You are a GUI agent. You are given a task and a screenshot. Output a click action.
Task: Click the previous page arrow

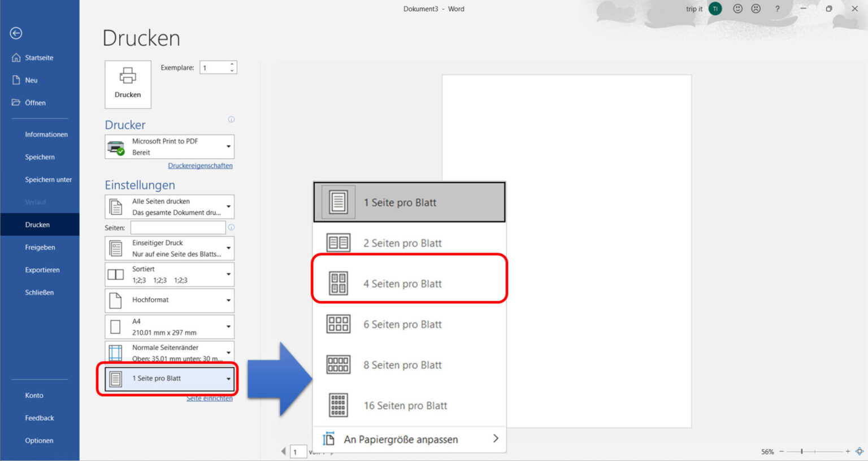click(x=284, y=451)
